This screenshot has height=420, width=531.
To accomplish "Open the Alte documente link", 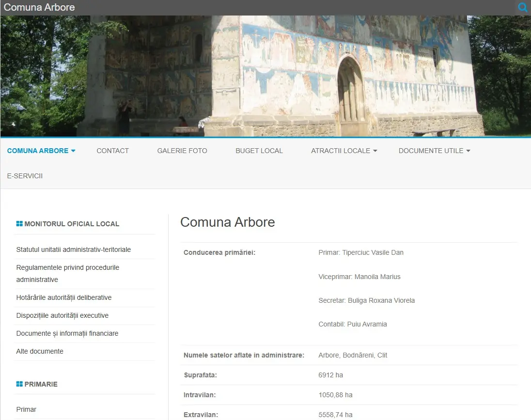I will [x=40, y=351].
